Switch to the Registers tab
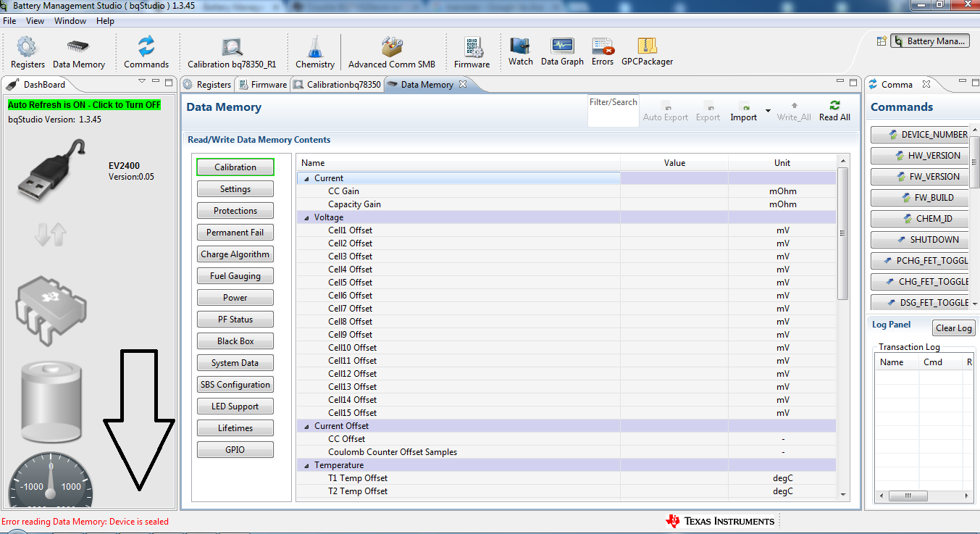 207,85
